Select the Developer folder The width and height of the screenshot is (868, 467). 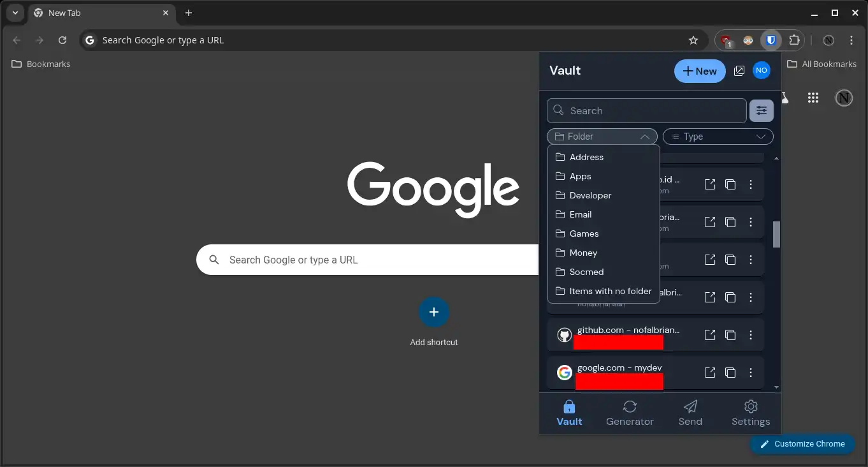click(x=590, y=195)
